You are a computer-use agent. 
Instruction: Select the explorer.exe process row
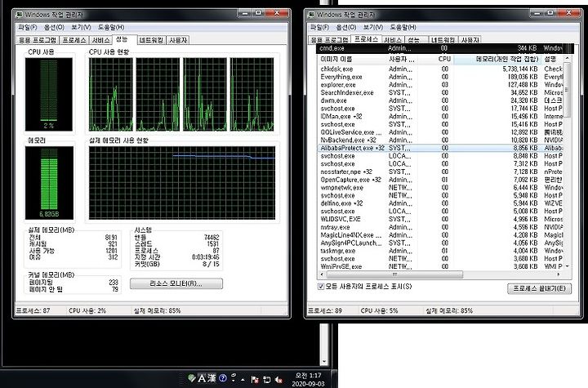tap(440, 85)
